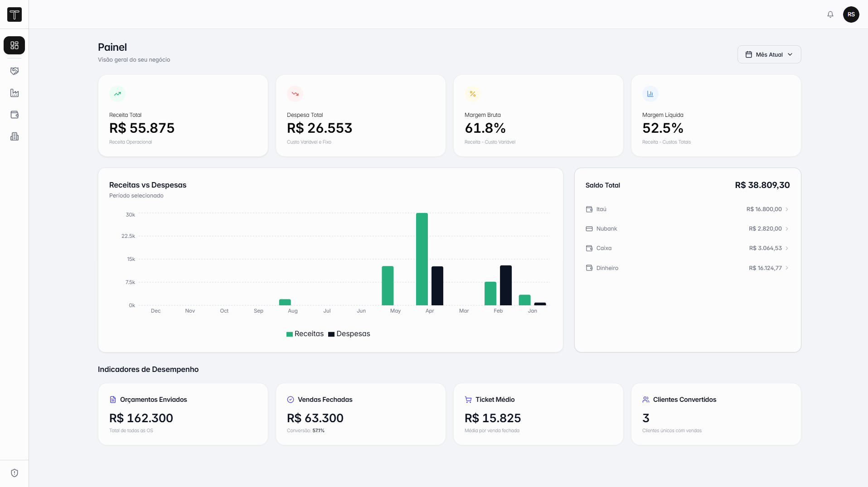Click the green Receitas legend color swatch
Image resolution: width=868 pixels, height=487 pixels.
tap(290, 334)
